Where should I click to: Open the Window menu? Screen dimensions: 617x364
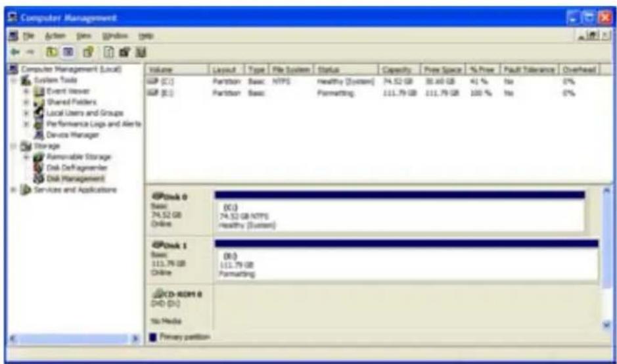pyautogui.click(x=115, y=36)
